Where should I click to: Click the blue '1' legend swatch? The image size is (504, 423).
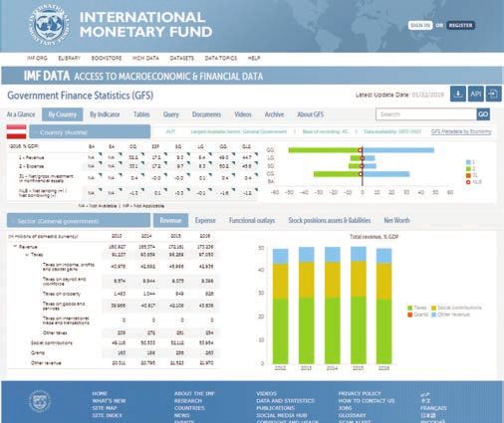pyautogui.click(x=468, y=162)
